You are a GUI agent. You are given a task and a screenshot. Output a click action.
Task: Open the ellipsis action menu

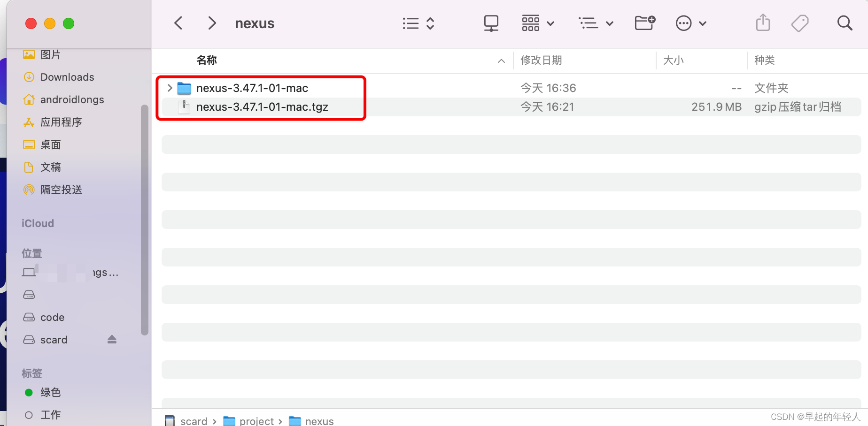(690, 23)
